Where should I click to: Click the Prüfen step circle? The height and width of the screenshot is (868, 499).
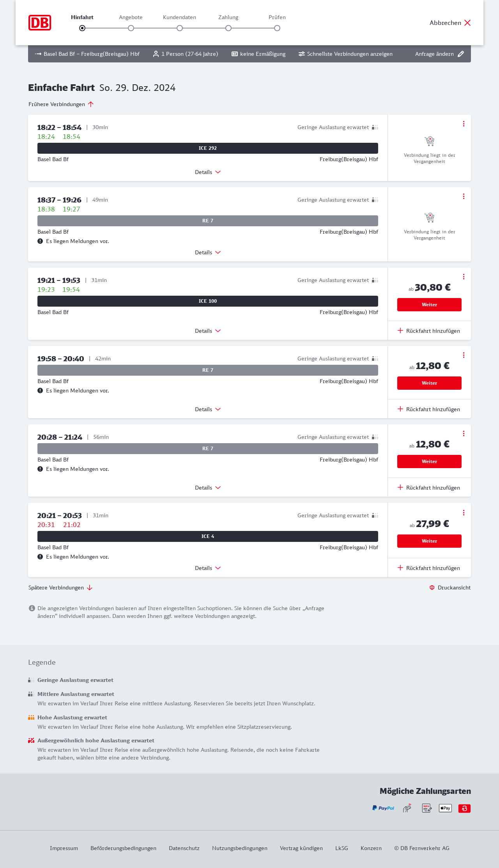click(x=277, y=28)
